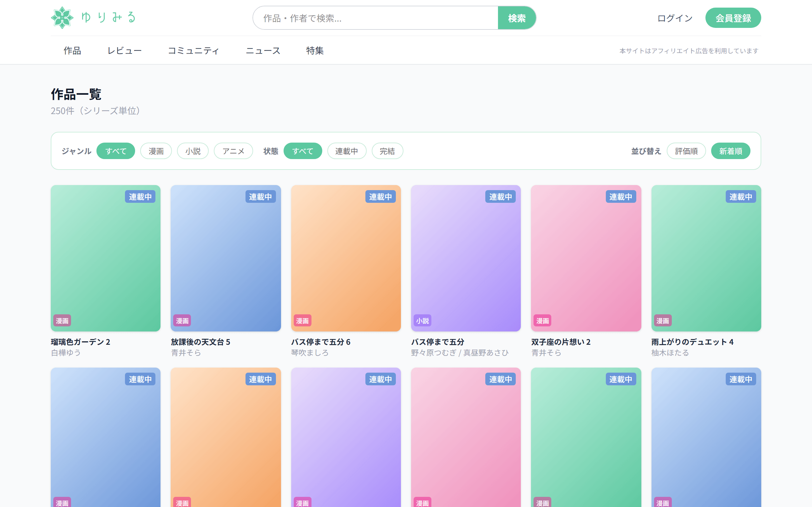This screenshot has height=507, width=812.
Task: Go to the 特集 navigation tab
Action: 315,50
